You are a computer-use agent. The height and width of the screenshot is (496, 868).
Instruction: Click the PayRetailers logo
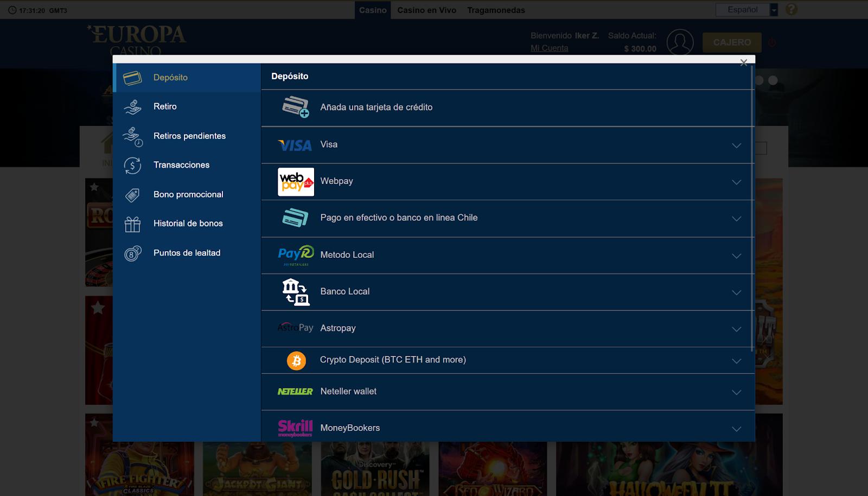point(296,255)
